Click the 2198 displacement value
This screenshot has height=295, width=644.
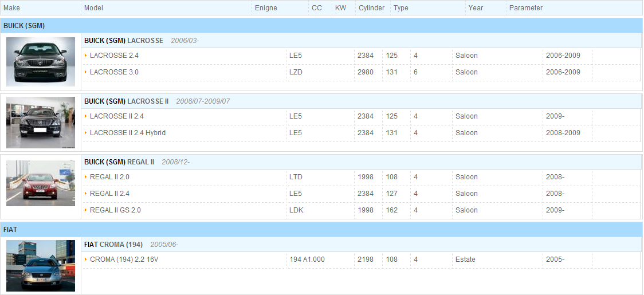366,259
